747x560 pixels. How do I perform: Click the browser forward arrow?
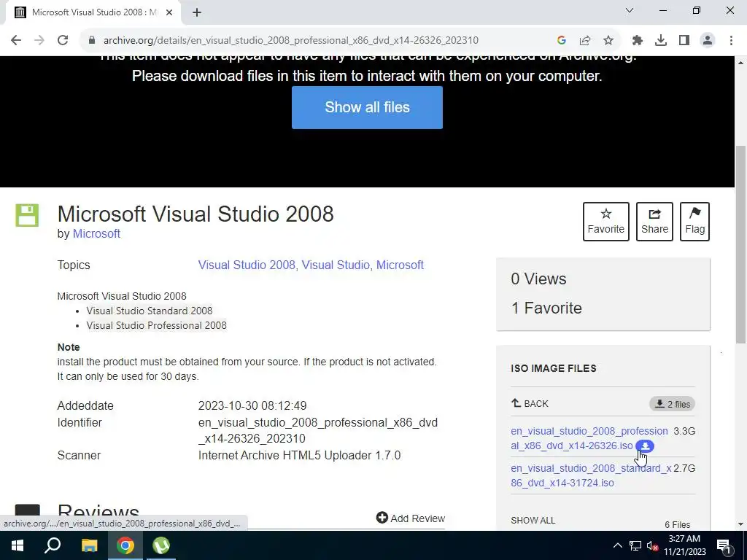(39, 40)
